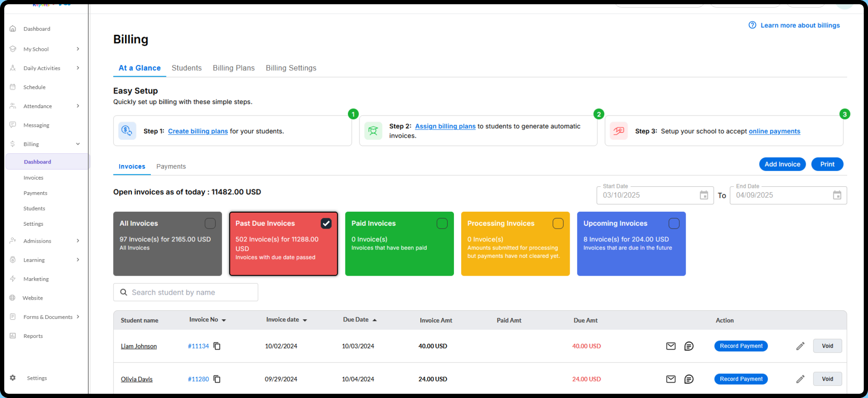
Task: Uncheck the Past Due Invoices checkbox
Action: (x=326, y=223)
